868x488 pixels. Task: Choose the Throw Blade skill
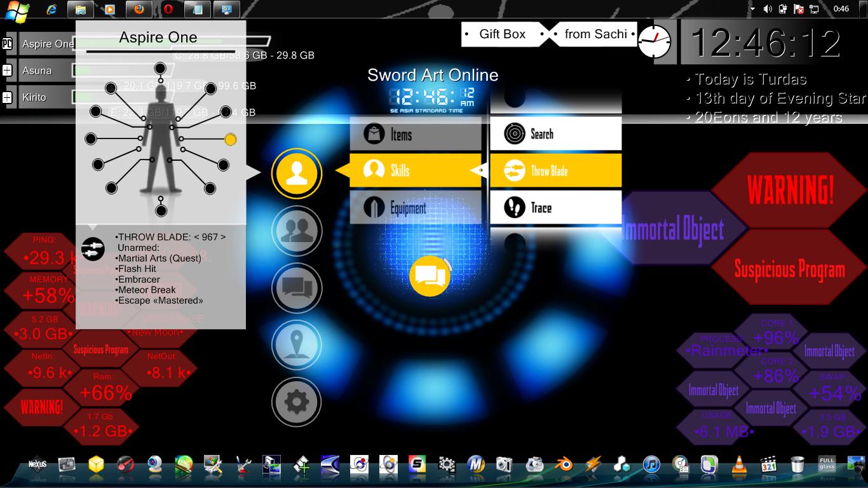(555, 170)
